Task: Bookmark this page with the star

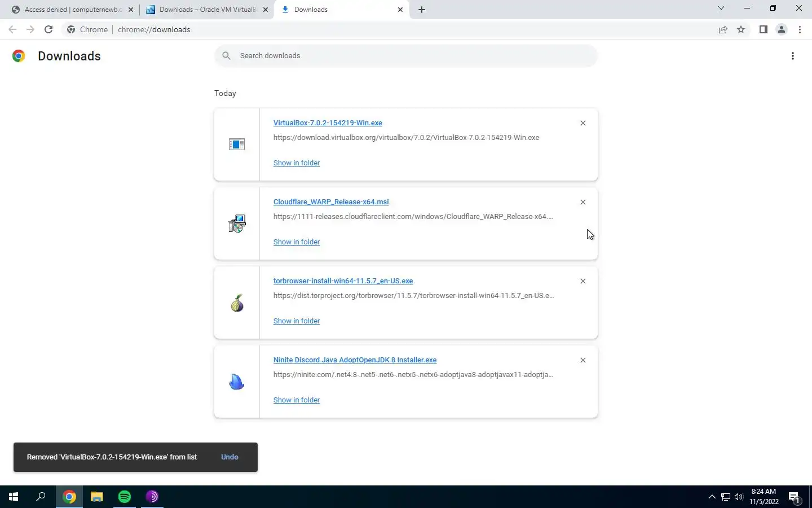Action: coord(741,29)
